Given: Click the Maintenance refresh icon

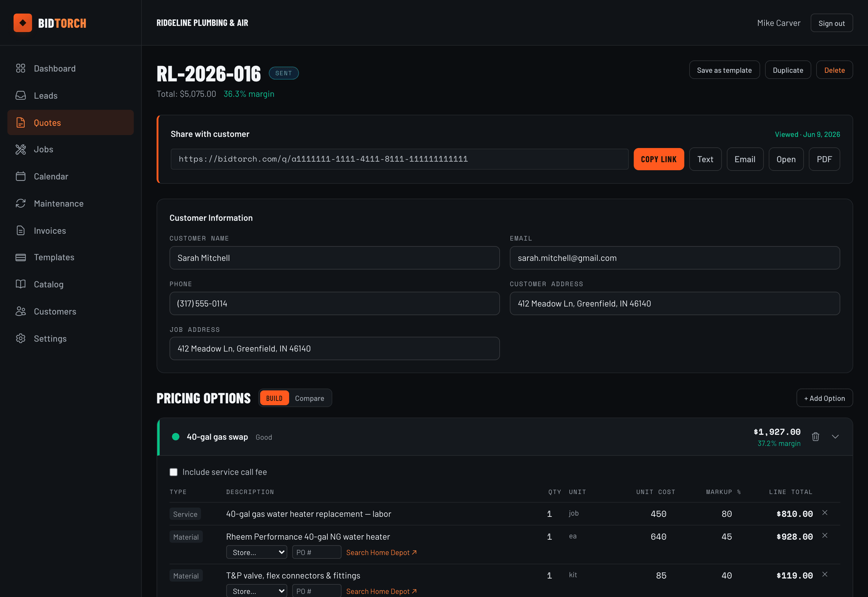Looking at the screenshot, I should [x=21, y=203].
